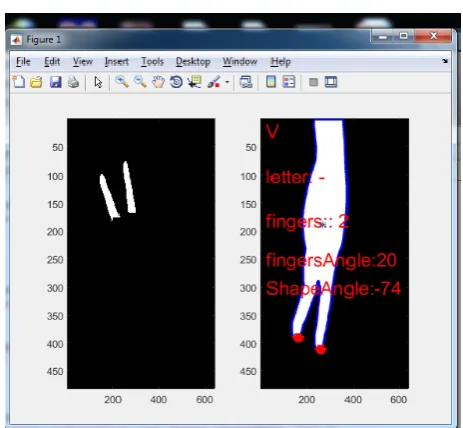Click the dock figure arrow icon
Image resolution: width=463 pixels, height=428 pixels.
click(445, 61)
